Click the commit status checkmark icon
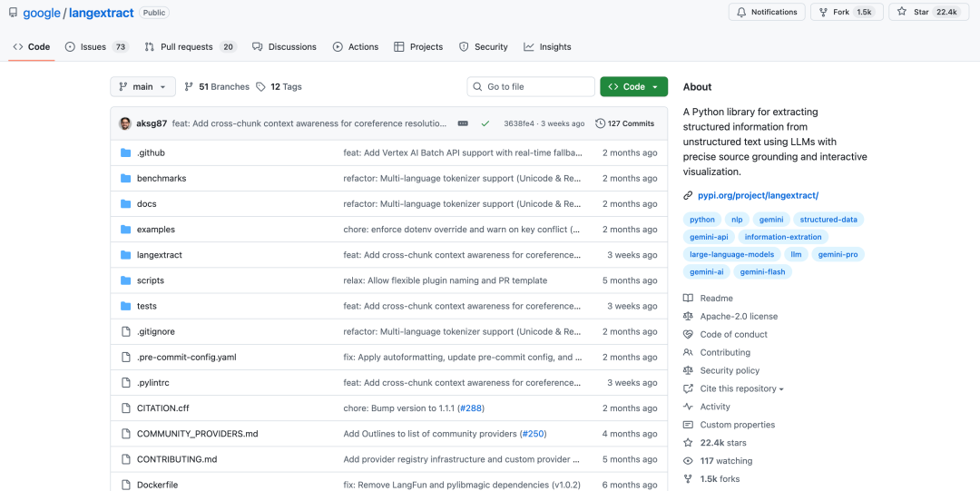 pos(485,123)
